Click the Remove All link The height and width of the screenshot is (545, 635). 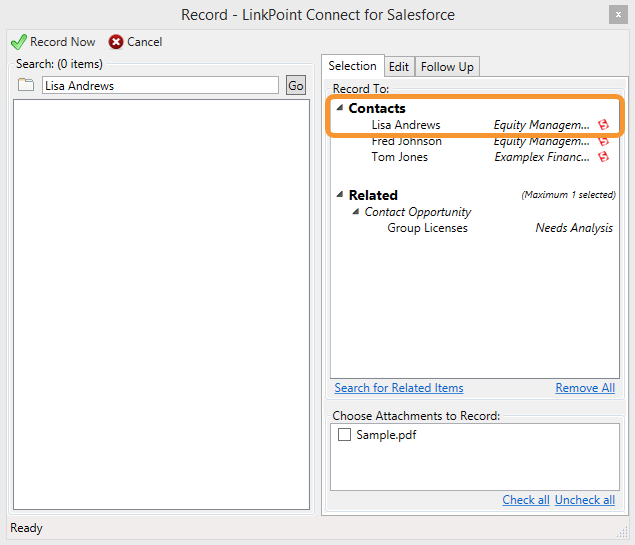tap(585, 388)
